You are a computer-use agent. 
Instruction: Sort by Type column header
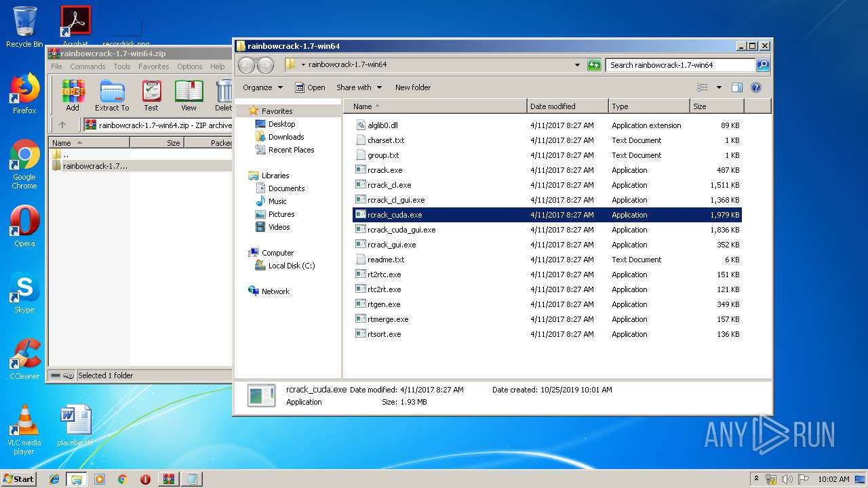click(x=649, y=106)
